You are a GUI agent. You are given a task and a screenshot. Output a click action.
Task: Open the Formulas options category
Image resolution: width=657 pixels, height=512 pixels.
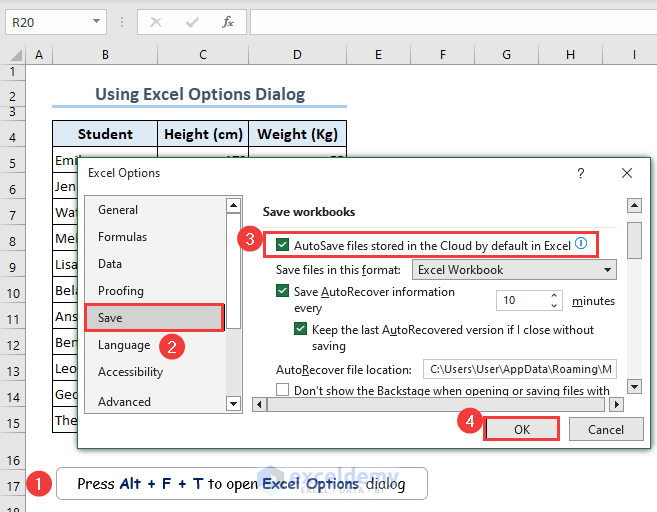pos(122,237)
